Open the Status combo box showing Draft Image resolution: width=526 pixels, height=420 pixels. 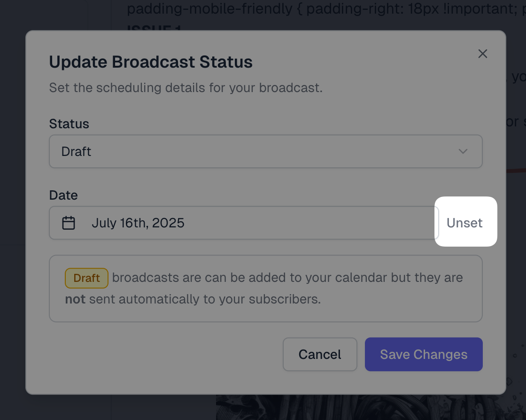click(266, 151)
